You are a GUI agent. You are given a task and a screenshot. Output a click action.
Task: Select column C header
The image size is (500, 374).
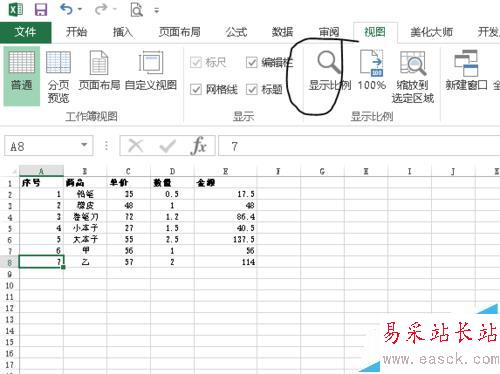click(128, 171)
